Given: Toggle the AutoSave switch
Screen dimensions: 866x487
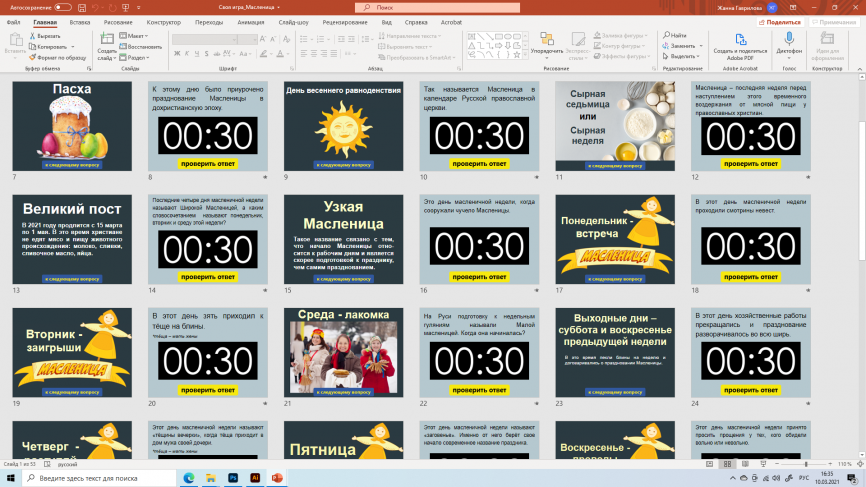Looking at the screenshot, I should click(62, 7).
